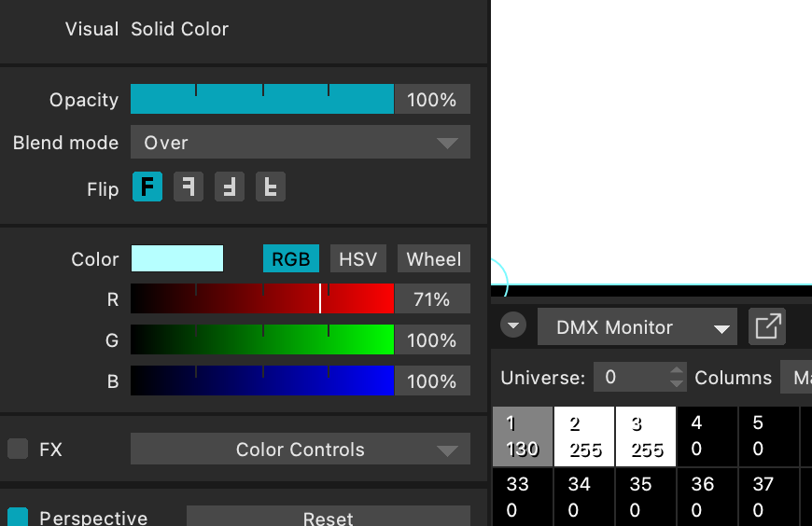Click the Opacity slider bar
The width and height of the screenshot is (812, 526).
coord(261,99)
